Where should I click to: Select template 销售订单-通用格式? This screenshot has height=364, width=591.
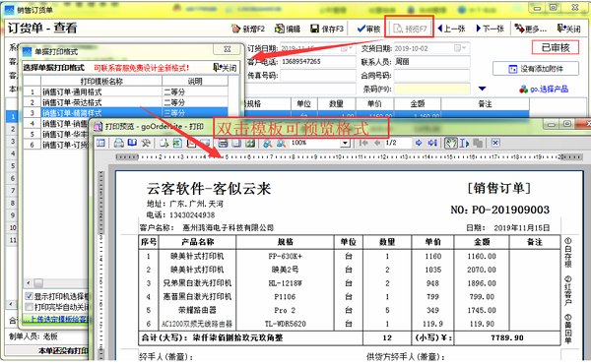pyautogui.click(x=125, y=91)
